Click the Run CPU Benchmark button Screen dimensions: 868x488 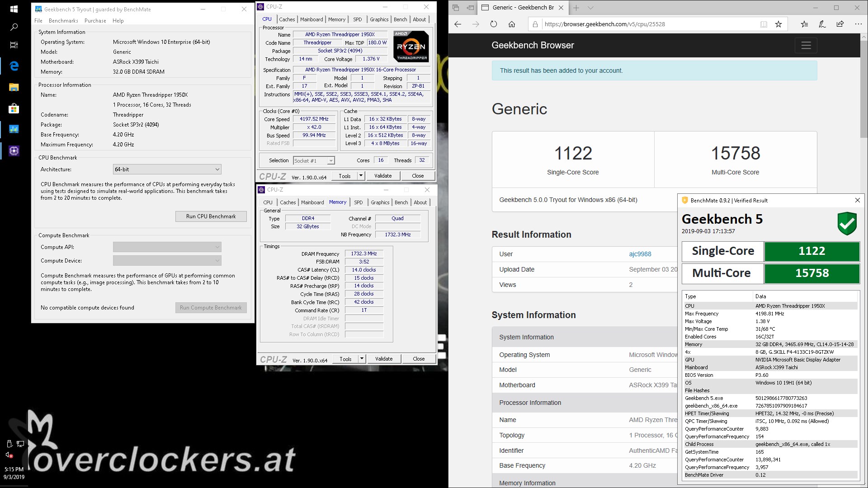tap(211, 216)
